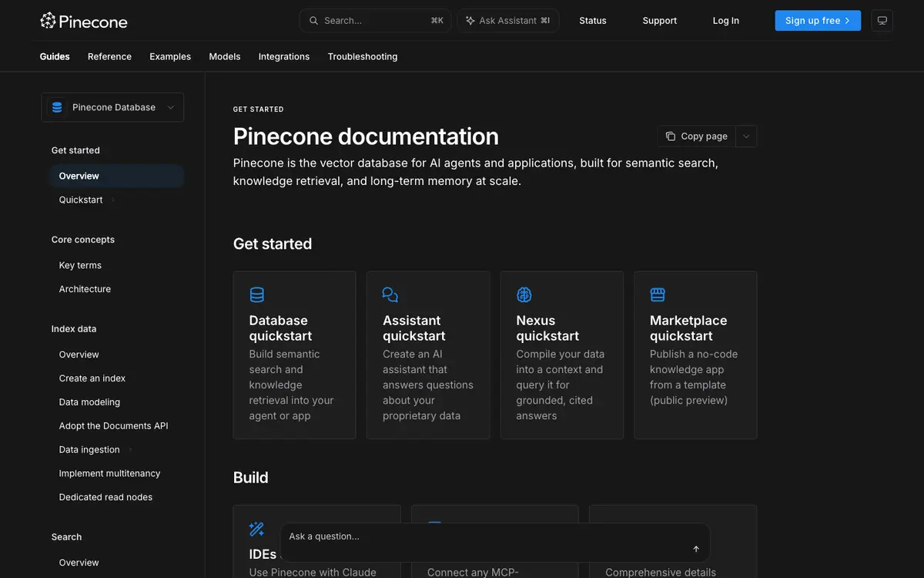
Task: Expand the Quickstart sidebar chevron
Action: (x=113, y=200)
